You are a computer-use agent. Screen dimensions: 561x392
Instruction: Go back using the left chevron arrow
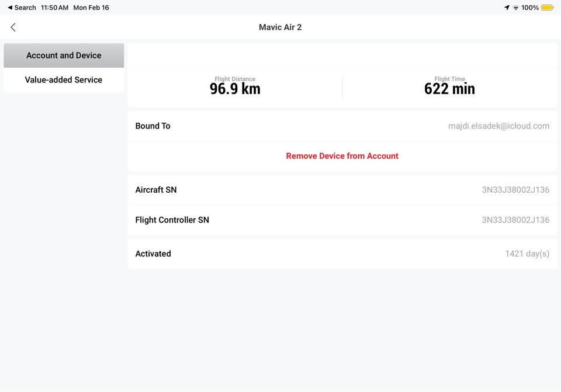point(13,27)
